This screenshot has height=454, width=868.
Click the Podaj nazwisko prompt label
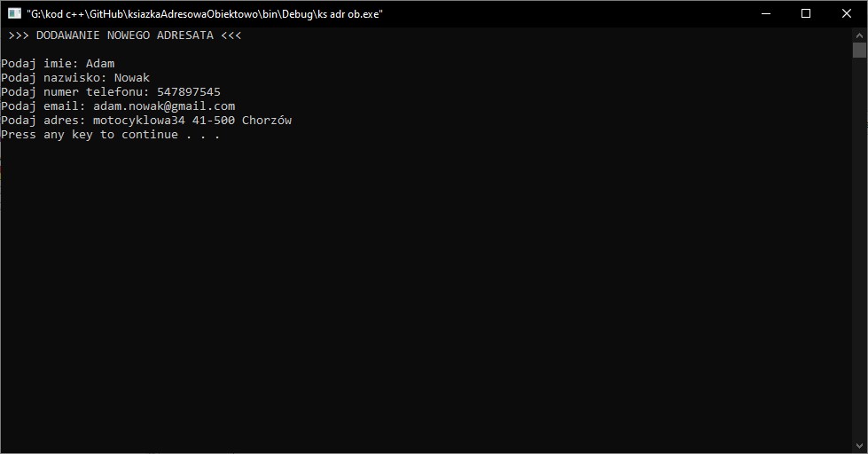point(54,78)
